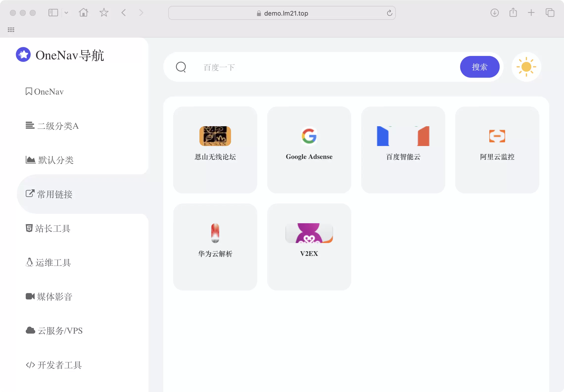Open the 华为云解析 card icon
Viewport: 564px width, 392px height.
(x=215, y=233)
